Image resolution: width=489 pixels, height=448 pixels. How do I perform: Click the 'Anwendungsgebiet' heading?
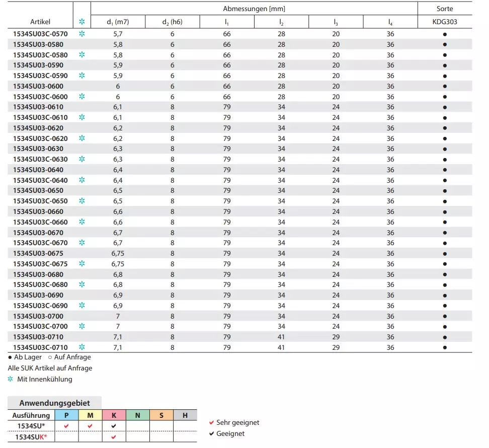click(54, 403)
